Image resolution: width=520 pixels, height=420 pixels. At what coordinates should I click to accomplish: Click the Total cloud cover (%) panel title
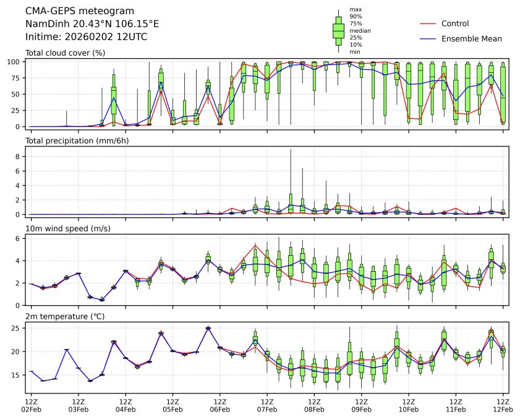click(x=65, y=53)
